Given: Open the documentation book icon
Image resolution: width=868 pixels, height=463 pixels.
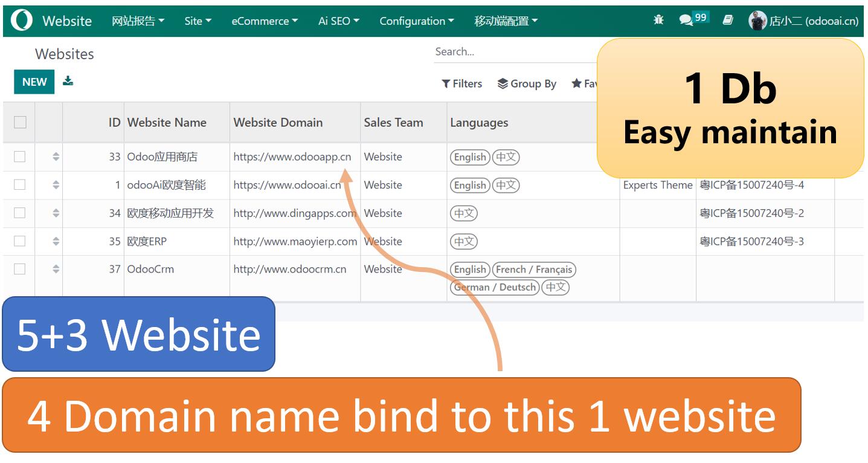Looking at the screenshot, I should (x=728, y=20).
